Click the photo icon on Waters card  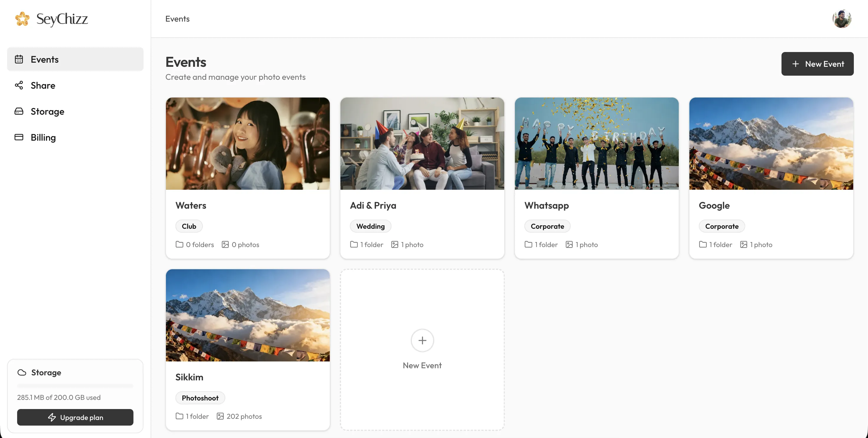[x=225, y=244]
